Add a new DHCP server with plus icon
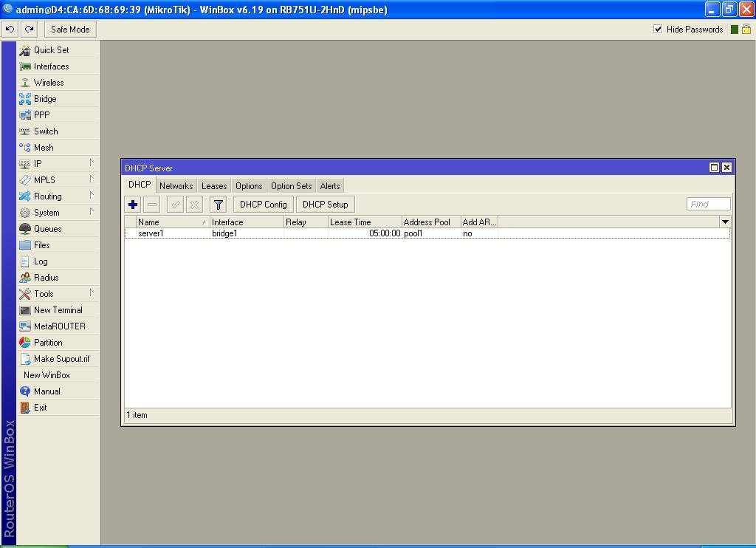 [x=133, y=205]
